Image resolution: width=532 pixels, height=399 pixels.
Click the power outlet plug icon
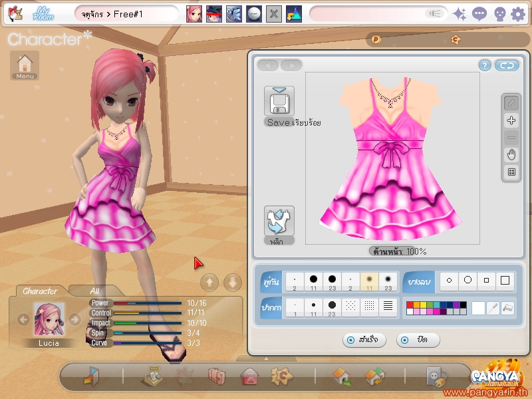[x=437, y=376]
